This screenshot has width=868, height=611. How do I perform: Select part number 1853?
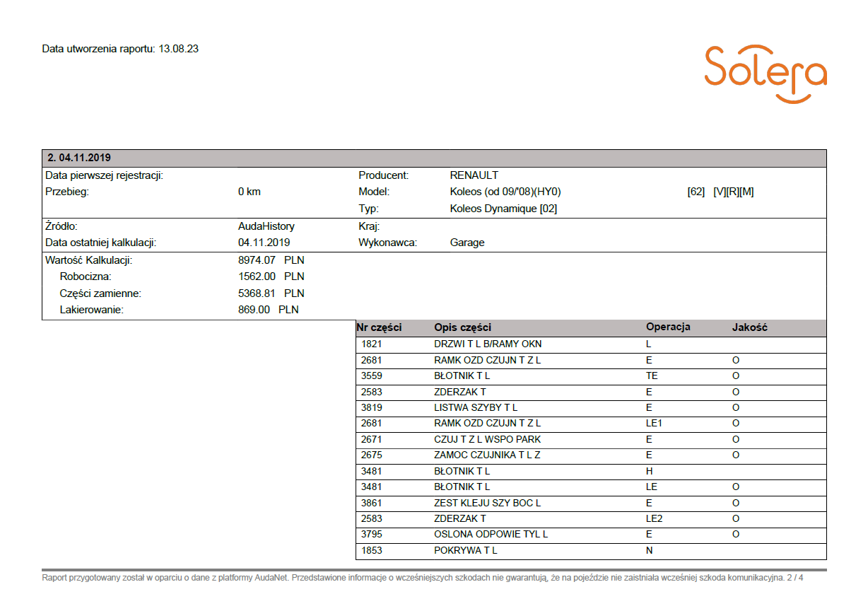(372, 550)
